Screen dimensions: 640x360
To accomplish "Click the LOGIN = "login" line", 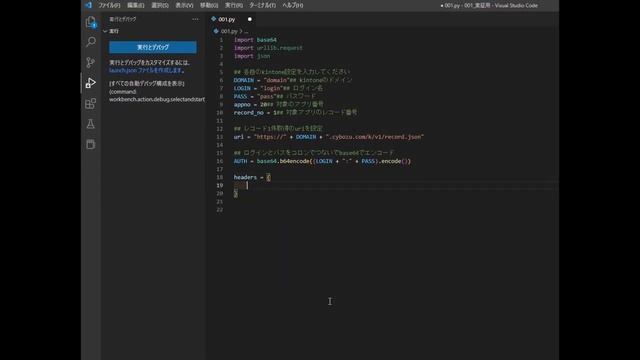I will [278, 88].
